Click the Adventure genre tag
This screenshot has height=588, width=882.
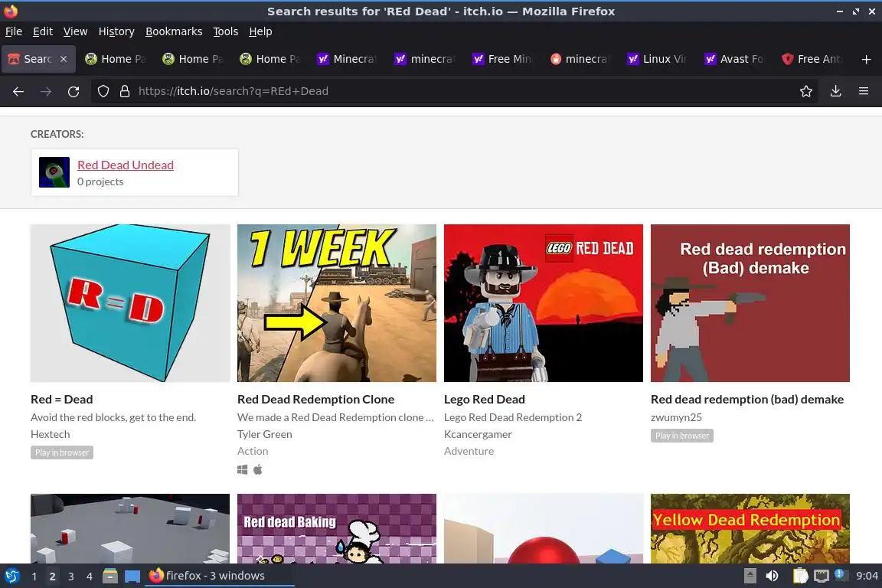pyautogui.click(x=469, y=451)
